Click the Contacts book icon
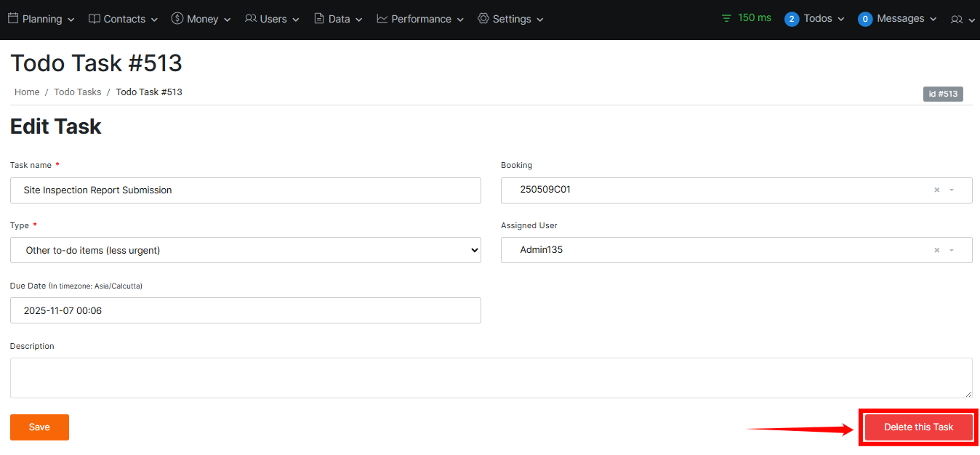Image resolution: width=980 pixels, height=455 pixels. (95, 19)
